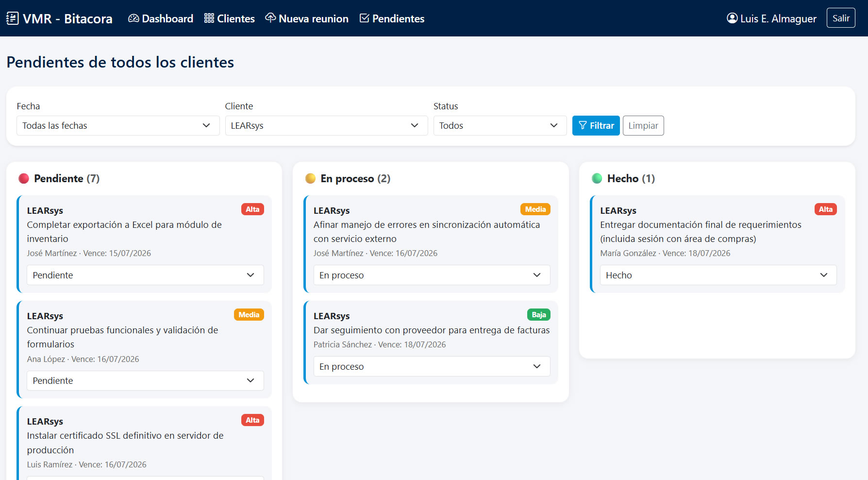Screen dimensions: 868x480
Task: Open status dropdown of pruebas funcionales task
Action: 145,380
